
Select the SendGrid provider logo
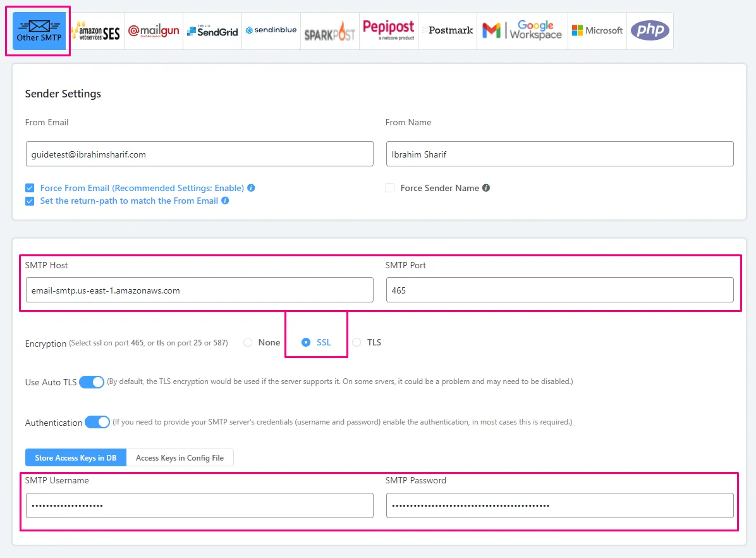pyautogui.click(x=212, y=31)
